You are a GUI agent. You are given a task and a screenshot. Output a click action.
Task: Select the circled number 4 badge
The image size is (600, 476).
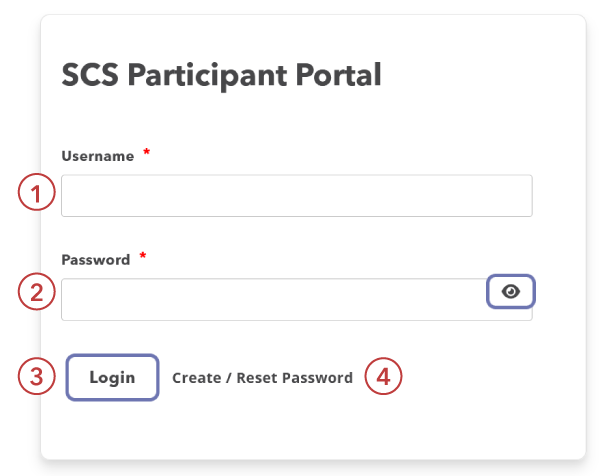383,377
